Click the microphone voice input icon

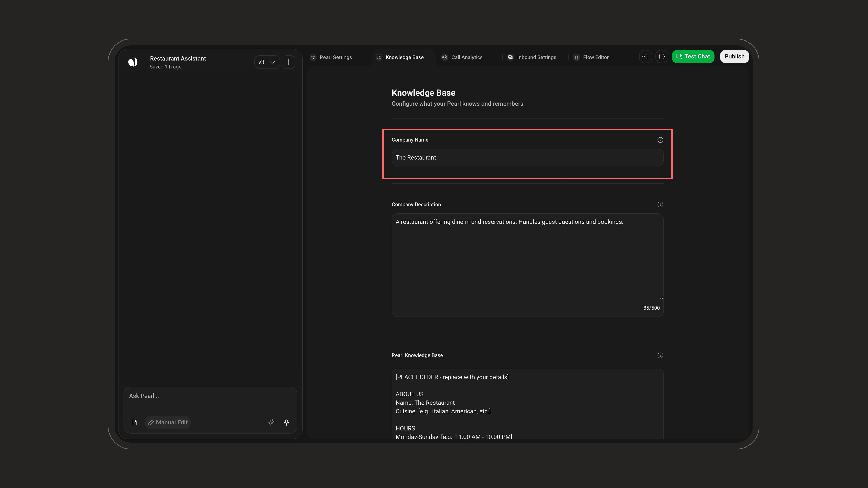tap(286, 422)
